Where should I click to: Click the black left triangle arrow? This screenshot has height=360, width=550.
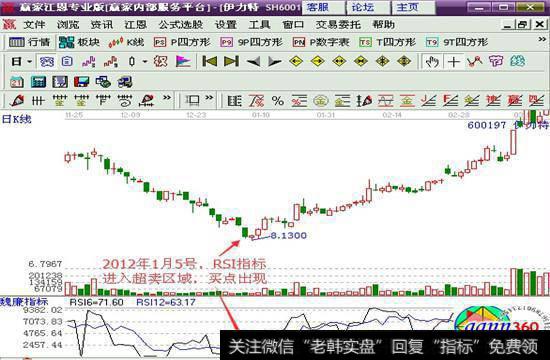pyautogui.click(x=253, y=62)
